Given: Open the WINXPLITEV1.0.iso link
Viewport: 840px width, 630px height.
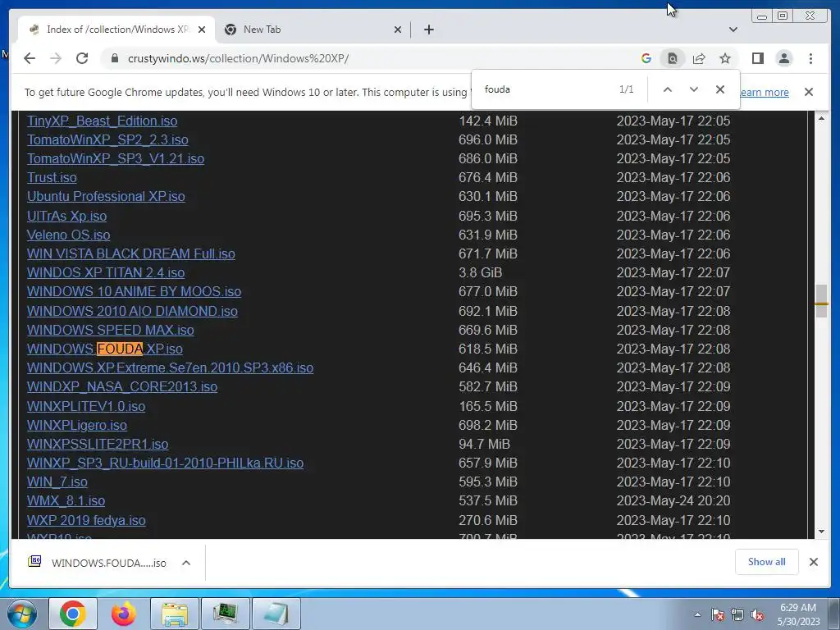Looking at the screenshot, I should click(85, 406).
